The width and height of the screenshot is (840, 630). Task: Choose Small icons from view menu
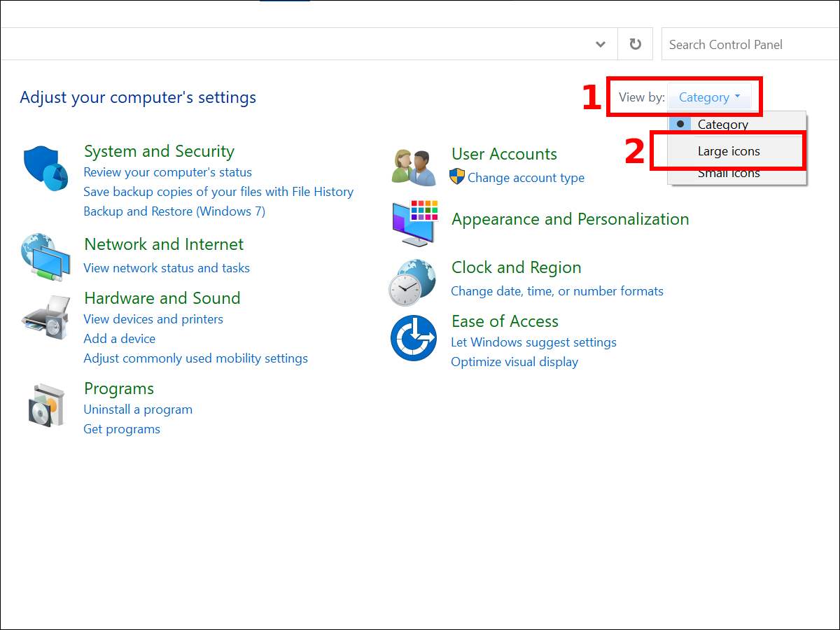point(728,174)
